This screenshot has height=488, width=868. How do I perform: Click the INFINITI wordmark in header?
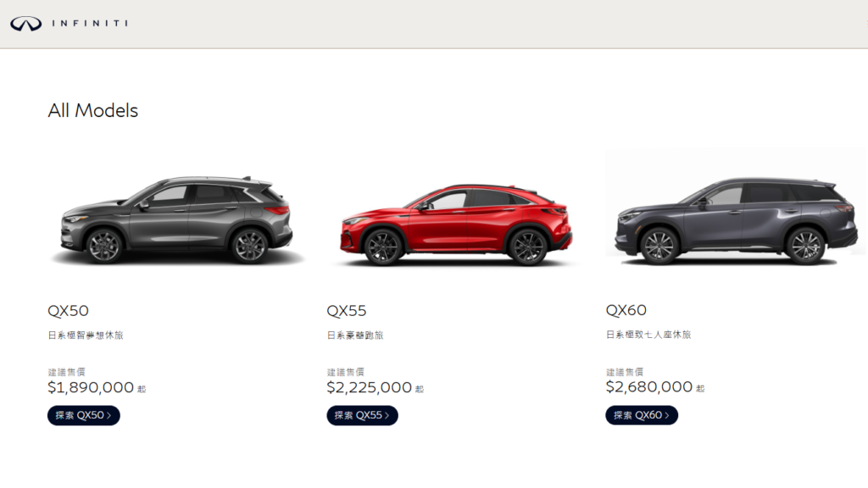tap(90, 23)
